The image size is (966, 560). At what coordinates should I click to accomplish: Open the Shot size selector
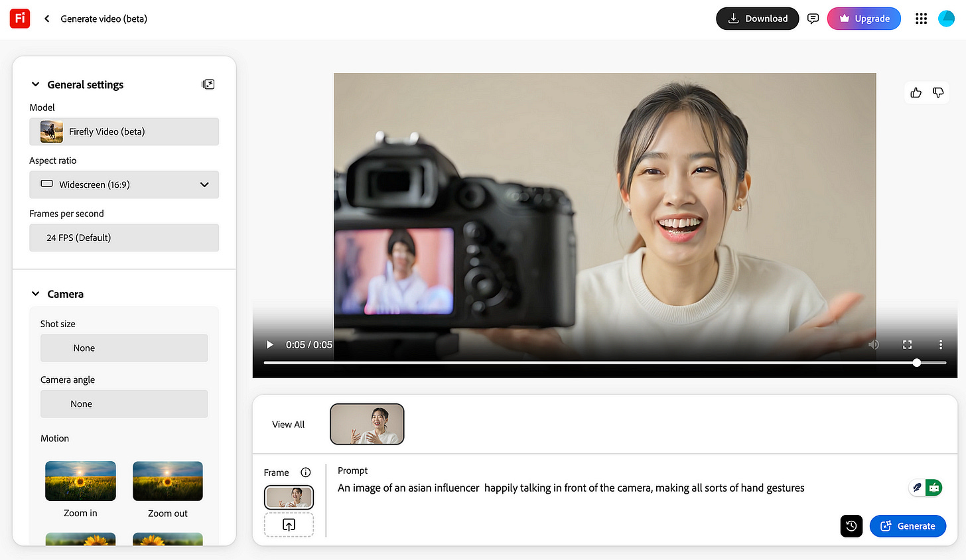click(x=124, y=348)
